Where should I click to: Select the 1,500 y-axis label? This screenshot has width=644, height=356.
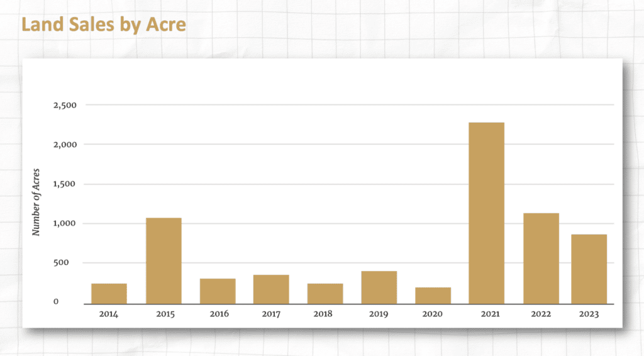[x=64, y=184]
